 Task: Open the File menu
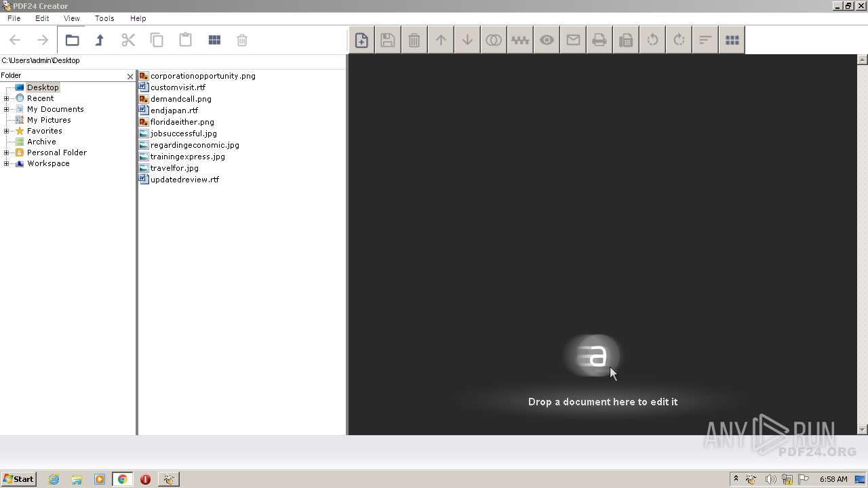click(14, 18)
